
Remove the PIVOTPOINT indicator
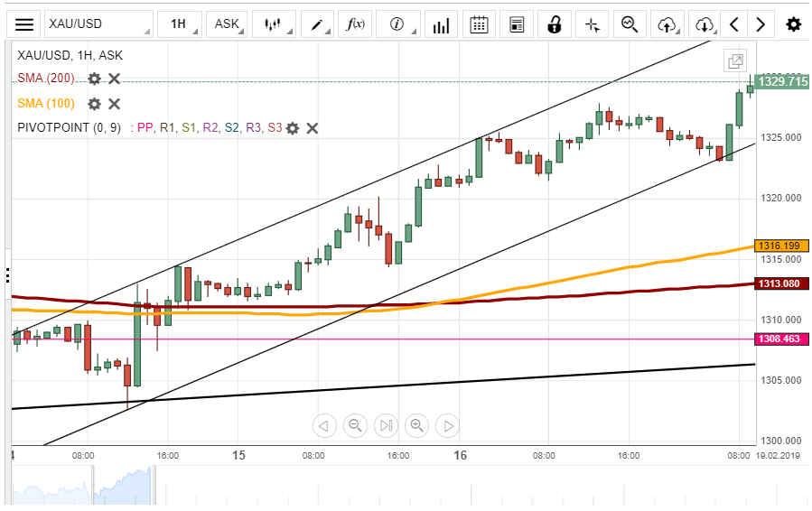[x=313, y=128]
